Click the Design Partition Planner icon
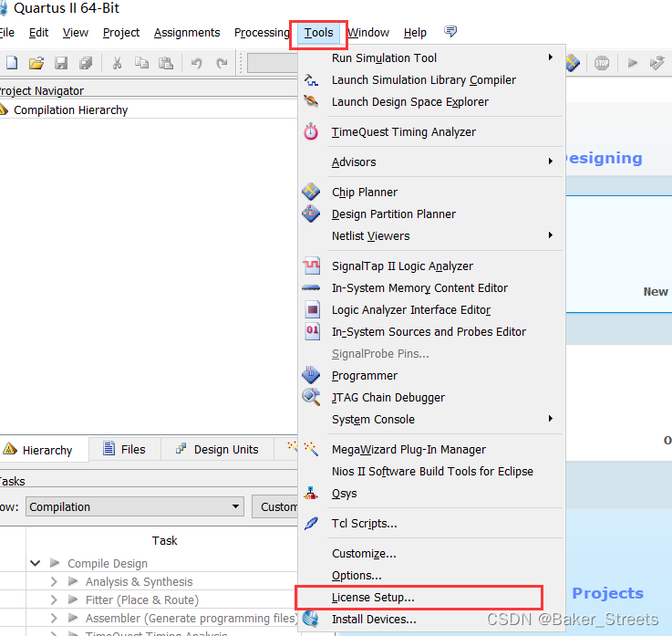Screen dimensions: 672x636 coord(311,214)
